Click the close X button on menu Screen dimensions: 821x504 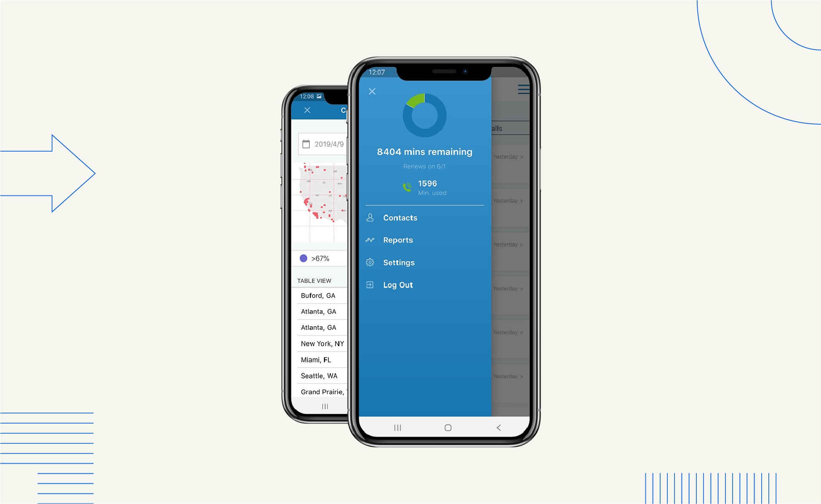372,93
